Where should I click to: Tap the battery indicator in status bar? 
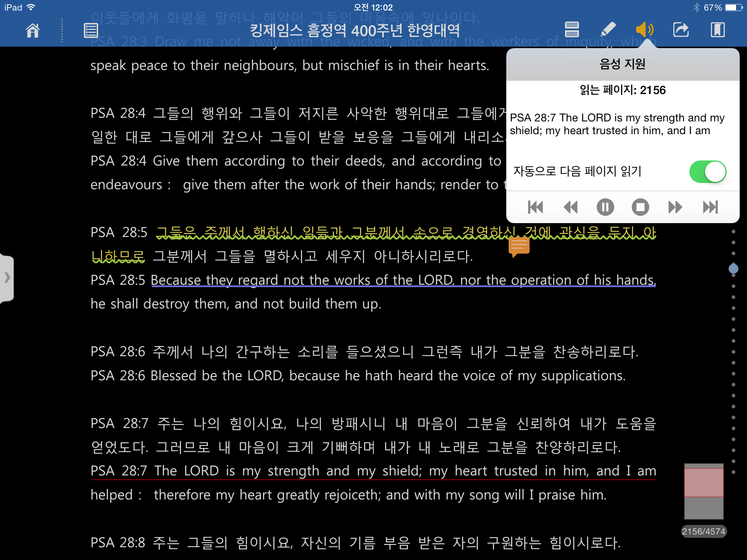[x=734, y=7]
